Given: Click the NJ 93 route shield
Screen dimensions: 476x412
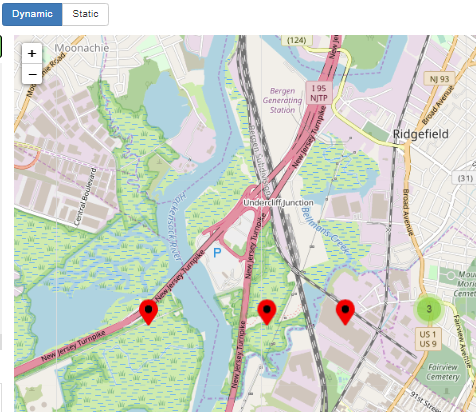Looking at the screenshot, I should (439, 79).
